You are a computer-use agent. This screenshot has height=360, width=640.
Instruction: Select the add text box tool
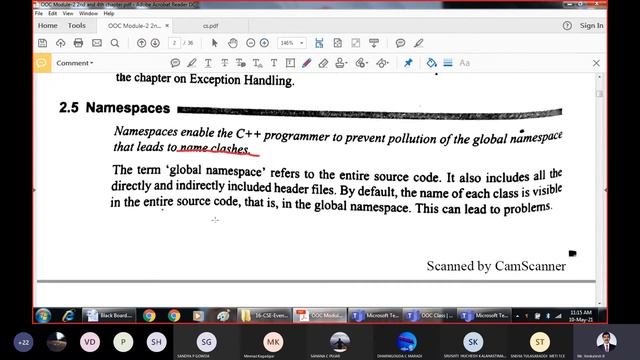coord(290,63)
